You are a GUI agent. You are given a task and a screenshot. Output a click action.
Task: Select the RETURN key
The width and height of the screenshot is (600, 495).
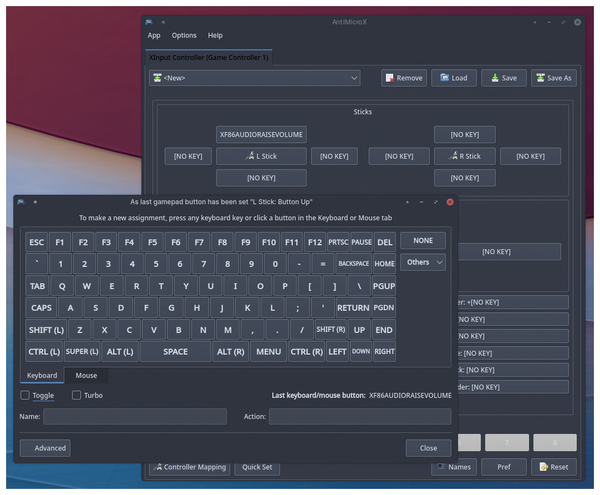tap(353, 308)
